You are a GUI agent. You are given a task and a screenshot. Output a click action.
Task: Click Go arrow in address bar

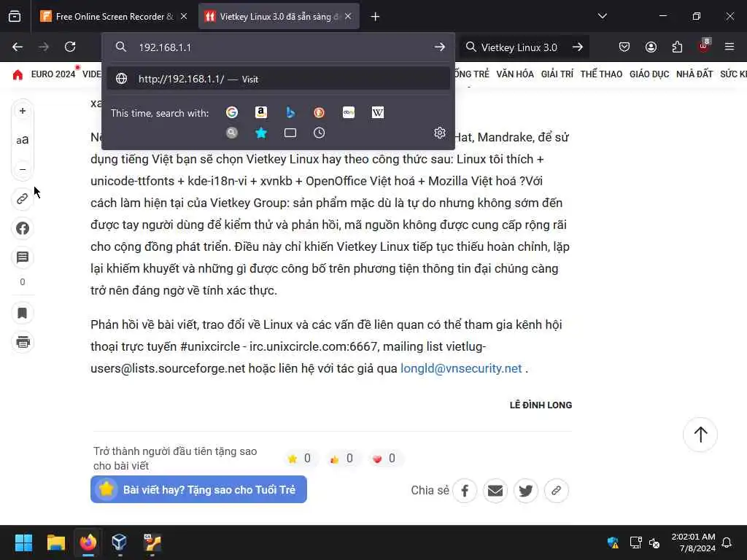[x=439, y=47]
